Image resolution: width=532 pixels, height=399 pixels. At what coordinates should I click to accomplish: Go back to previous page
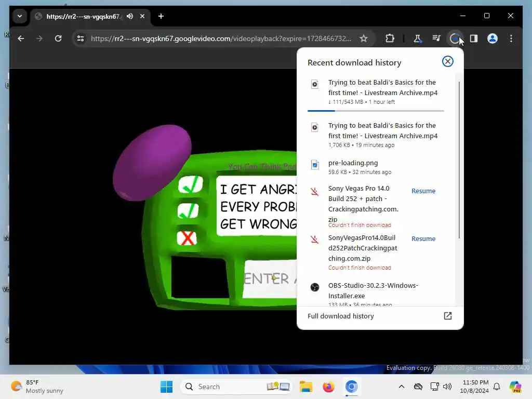(21, 38)
